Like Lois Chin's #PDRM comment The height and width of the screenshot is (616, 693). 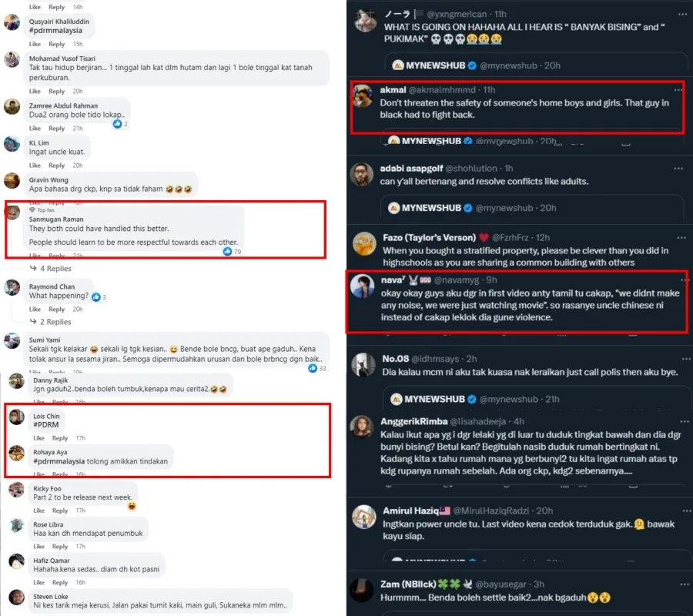click(x=38, y=438)
